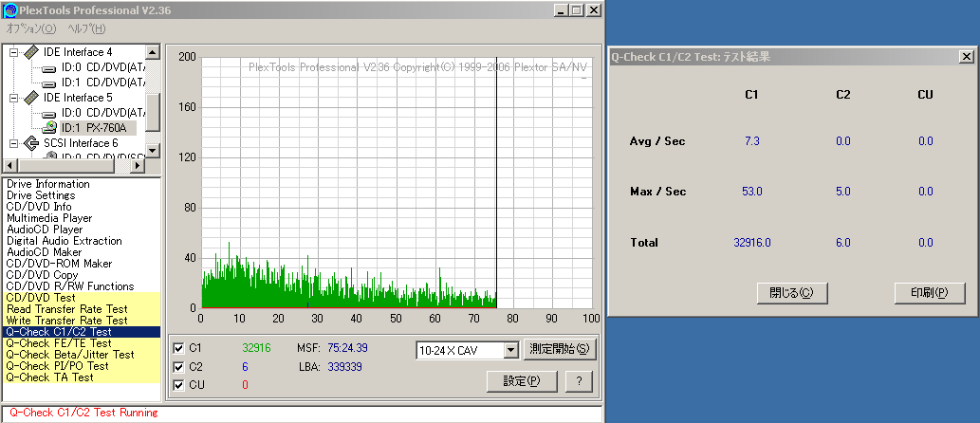Collapse the IDE Interface 5 tree node
The width and height of the screenshot is (980, 423).
point(13,98)
